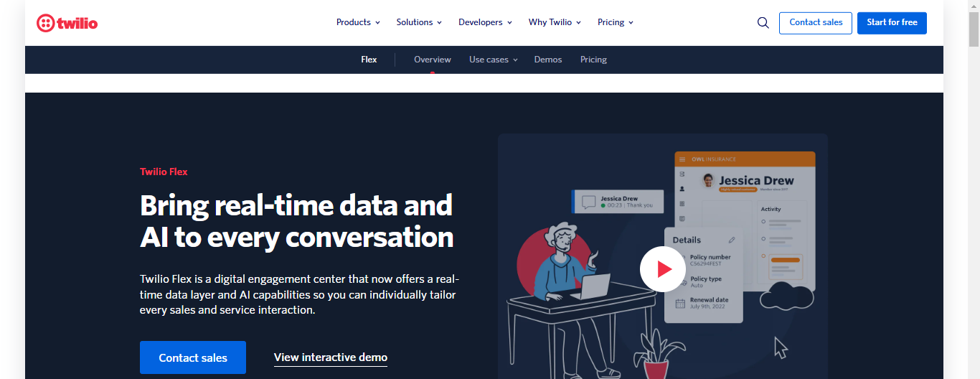The image size is (980, 379).
Task: Click the page vertical scrollbar thumb
Action: (974, 30)
